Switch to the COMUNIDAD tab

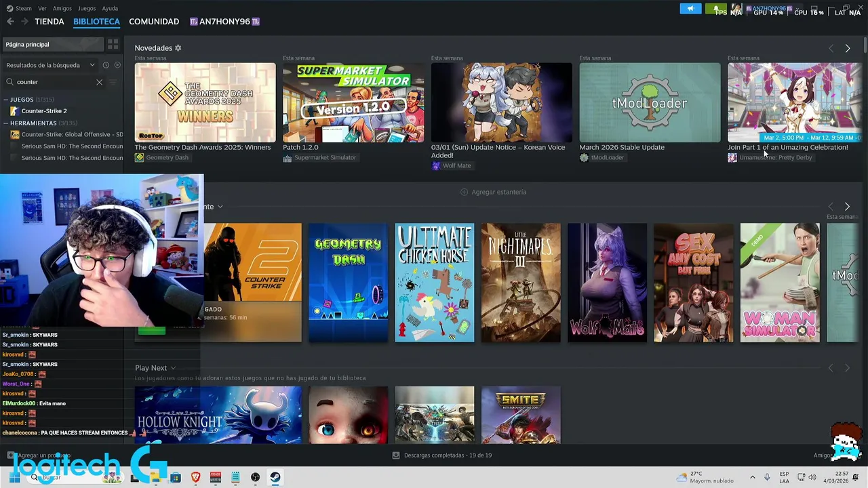click(154, 22)
